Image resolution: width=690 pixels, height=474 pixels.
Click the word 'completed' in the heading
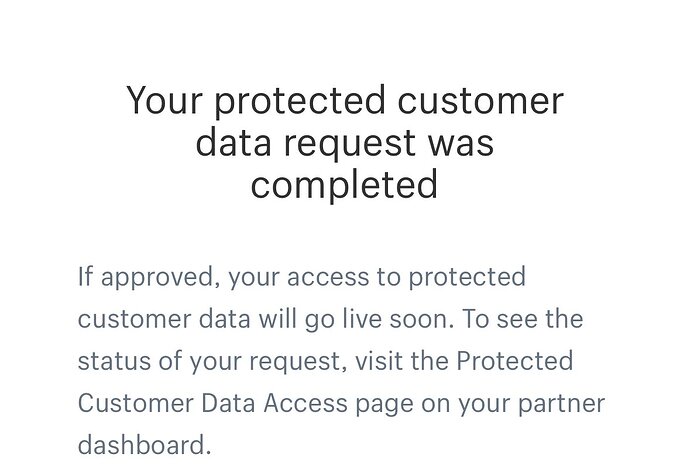pyautogui.click(x=345, y=185)
